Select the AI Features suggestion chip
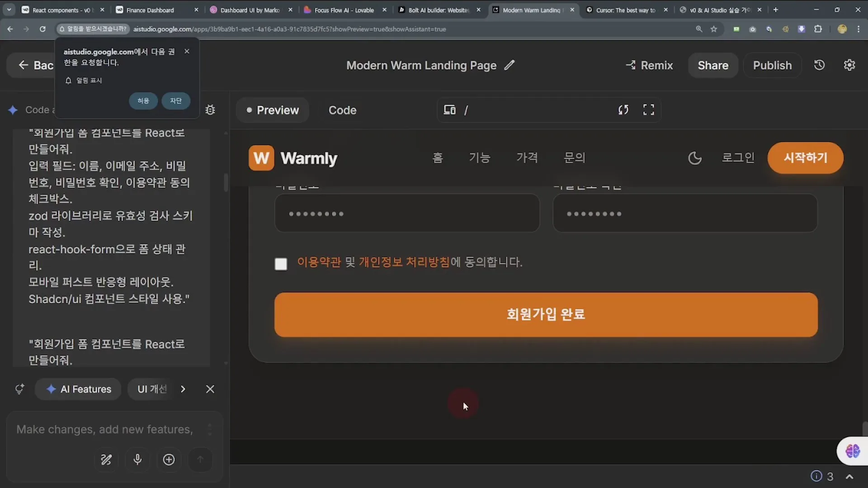Screen dimensions: 868x488 click(78, 389)
